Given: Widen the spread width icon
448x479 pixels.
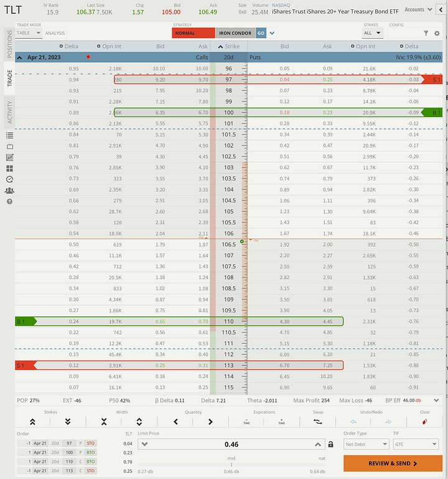Looking at the screenshot, I should click(x=139, y=422).
